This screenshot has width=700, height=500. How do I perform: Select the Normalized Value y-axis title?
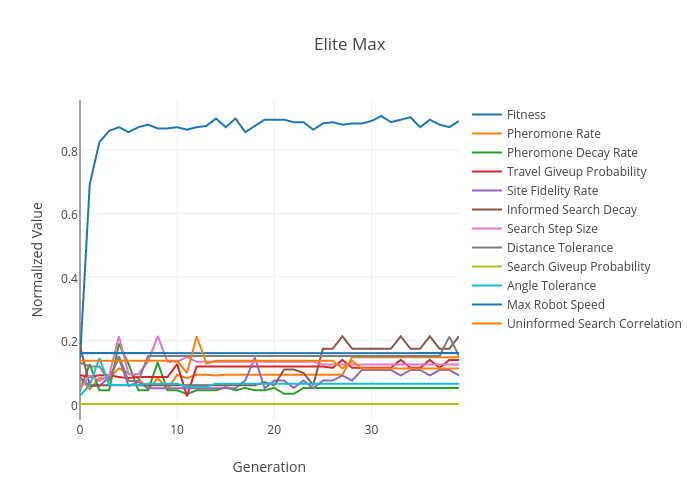click(38, 260)
